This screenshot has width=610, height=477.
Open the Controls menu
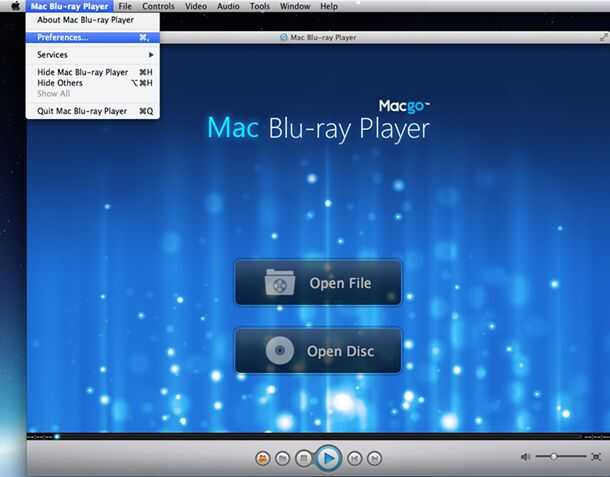pyautogui.click(x=158, y=6)
